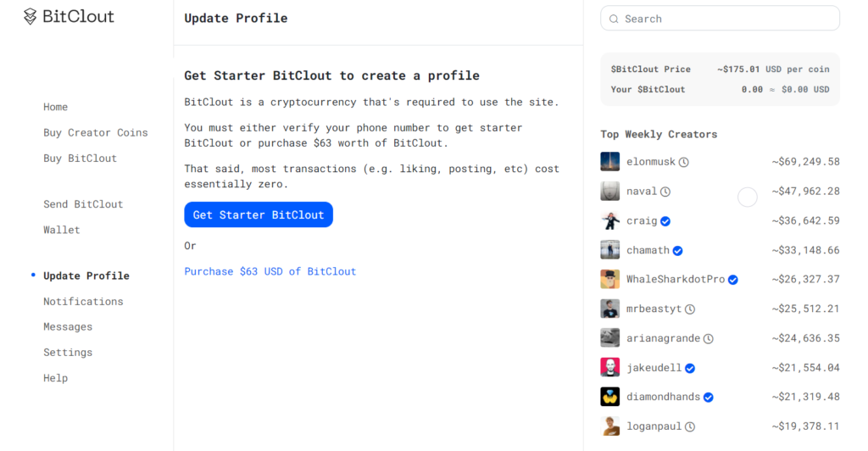The image size is (868, 451).
Task: Focus the Search input field
Action: tap(729, 19)
